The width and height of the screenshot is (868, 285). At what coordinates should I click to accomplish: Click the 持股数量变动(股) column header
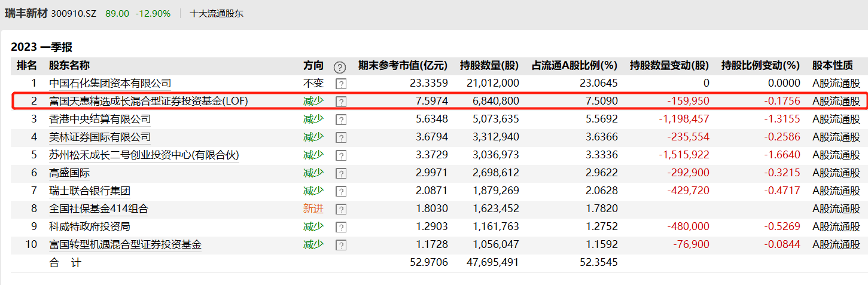(669, 66)
